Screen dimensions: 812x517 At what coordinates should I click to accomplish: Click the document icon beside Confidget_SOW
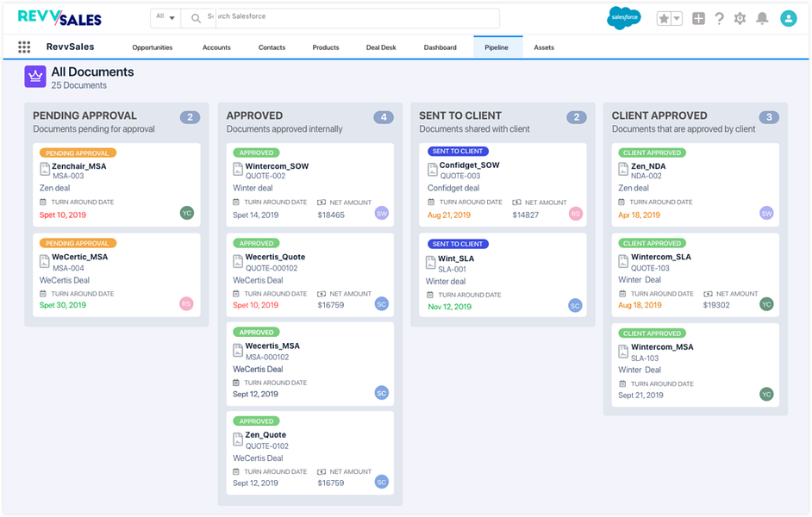433,169
